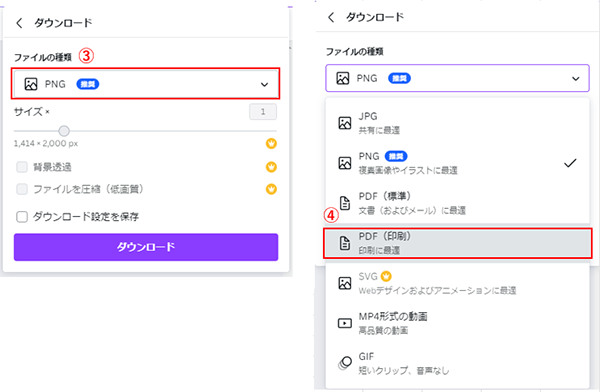Click crown icon next to ファイルを圧縮
The width and height of the screenshot is (600, 392).
point(271,189)
